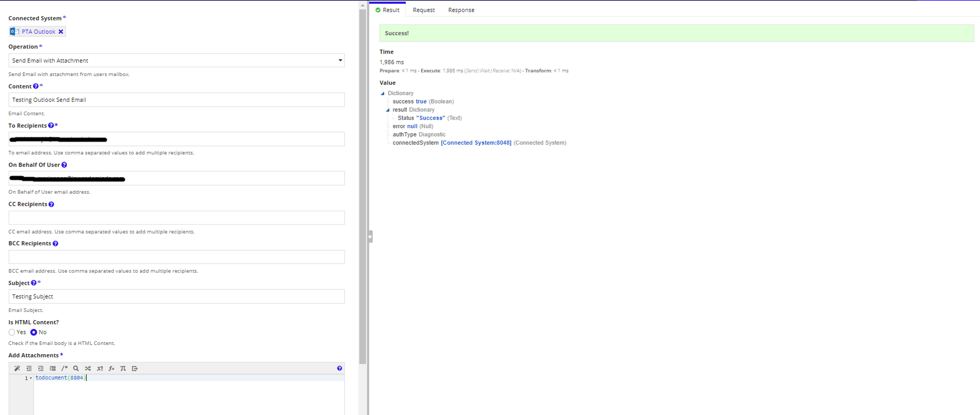Image resolution: width=980 pixels, height=415 pixels.
Task: Click the fx function icon in expression toolbar
Action: tap(112, 368)
